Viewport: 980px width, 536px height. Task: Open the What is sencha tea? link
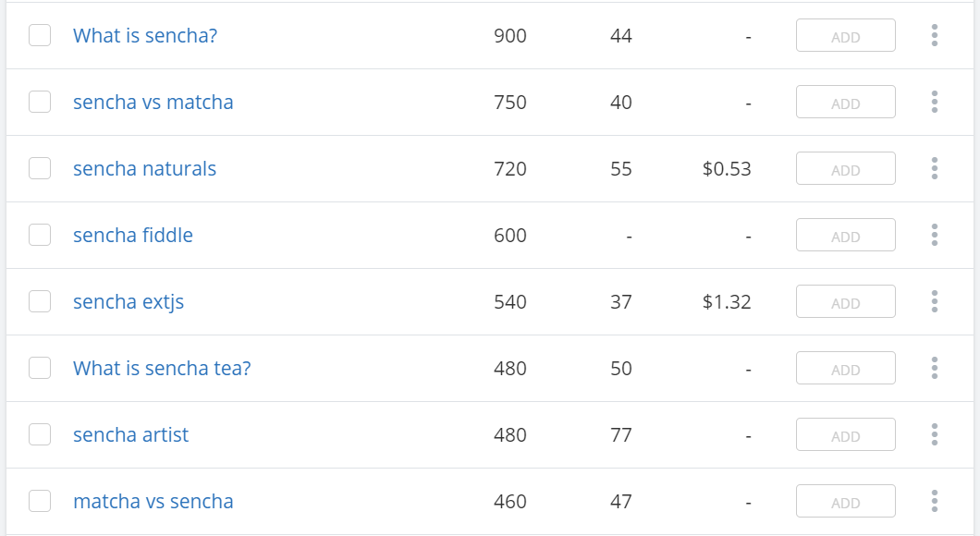coord(162,368)
